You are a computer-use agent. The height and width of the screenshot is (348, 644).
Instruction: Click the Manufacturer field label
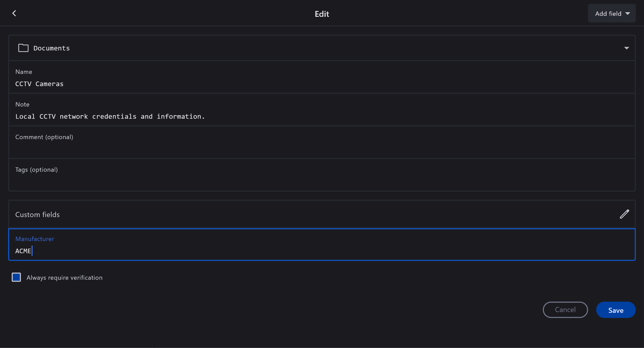[35, 239]
